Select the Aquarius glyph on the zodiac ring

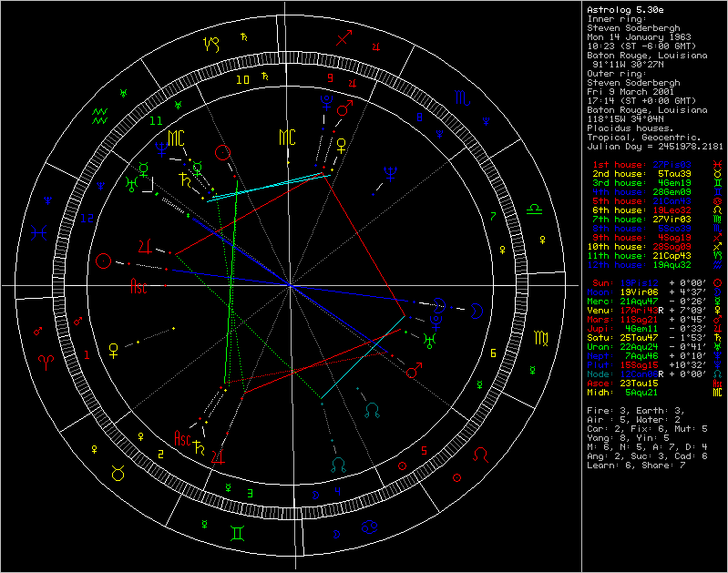coord(101,115)
